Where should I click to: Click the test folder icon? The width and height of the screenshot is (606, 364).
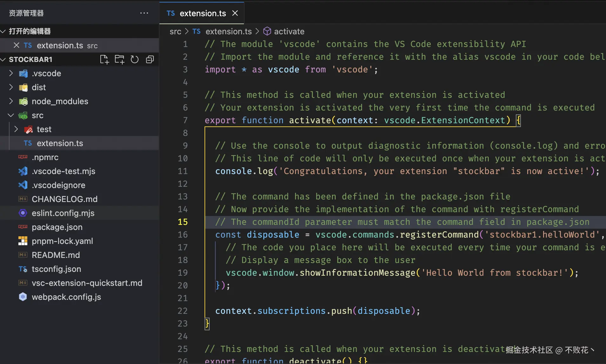(28, 130)
